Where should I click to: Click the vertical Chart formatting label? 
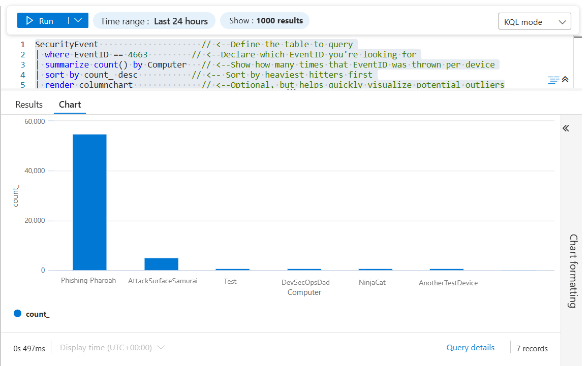(x=573, y=271)
